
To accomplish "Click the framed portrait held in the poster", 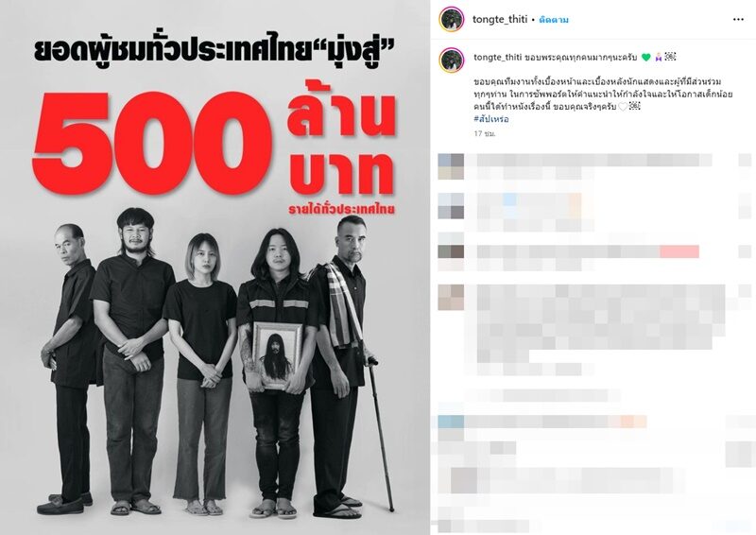I will (278, 355).
